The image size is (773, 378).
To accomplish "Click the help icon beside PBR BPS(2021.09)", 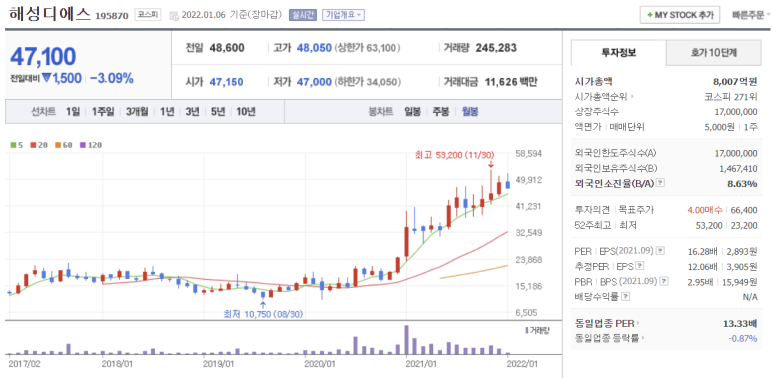I will (665, 281).
